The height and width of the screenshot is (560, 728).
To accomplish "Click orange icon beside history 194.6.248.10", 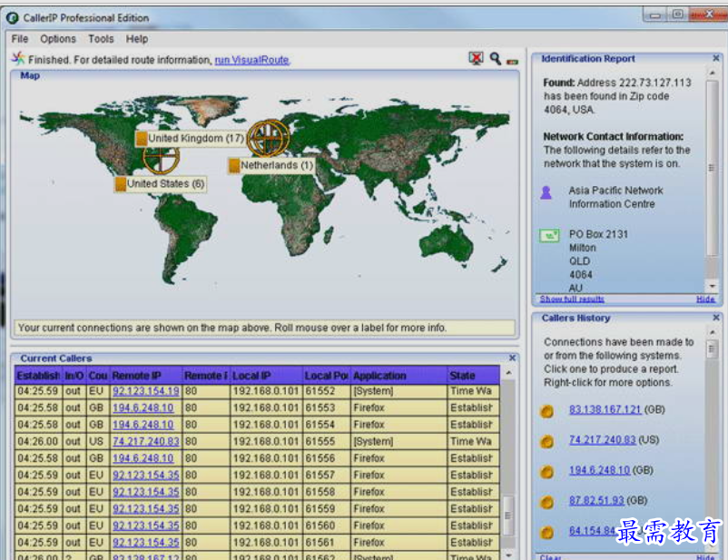I will point(547,472).
